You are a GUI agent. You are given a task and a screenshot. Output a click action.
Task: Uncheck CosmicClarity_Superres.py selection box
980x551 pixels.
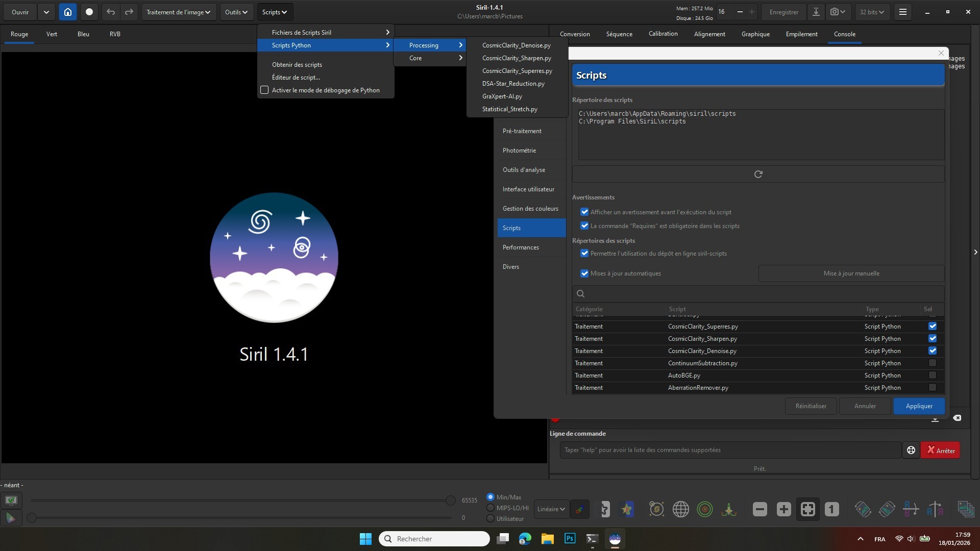click(x=933, y=327)
